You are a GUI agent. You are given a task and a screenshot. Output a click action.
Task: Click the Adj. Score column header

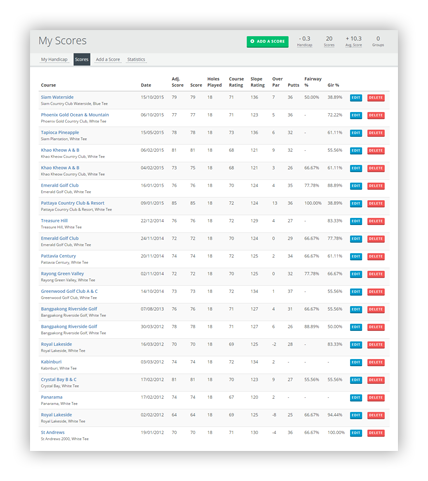[x=177, y=82]
